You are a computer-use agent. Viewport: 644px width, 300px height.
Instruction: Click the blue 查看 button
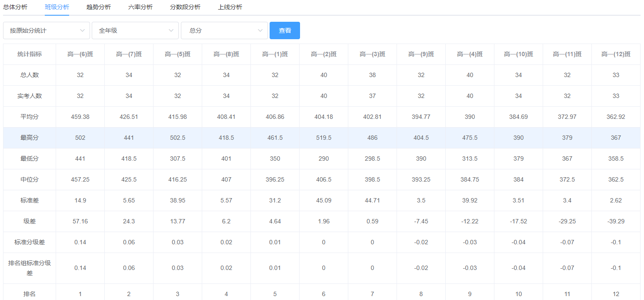tap(285, 30)
